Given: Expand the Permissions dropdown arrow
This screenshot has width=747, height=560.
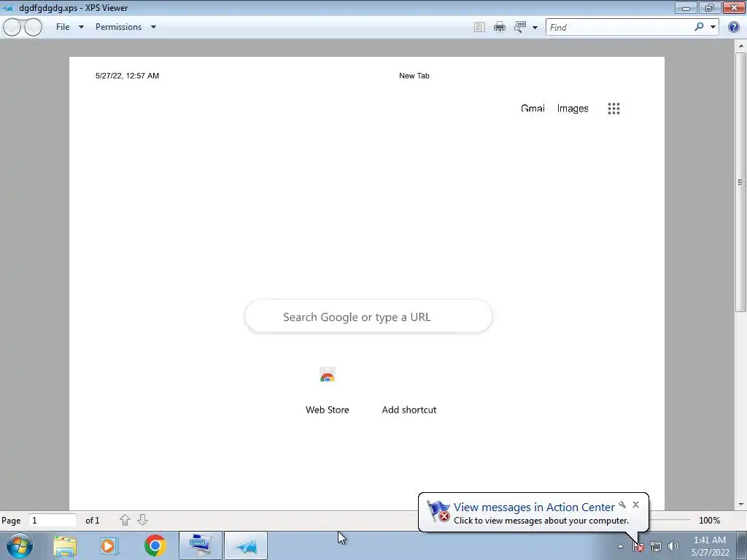Looking at the screenshot, I should tap(153, 27).
